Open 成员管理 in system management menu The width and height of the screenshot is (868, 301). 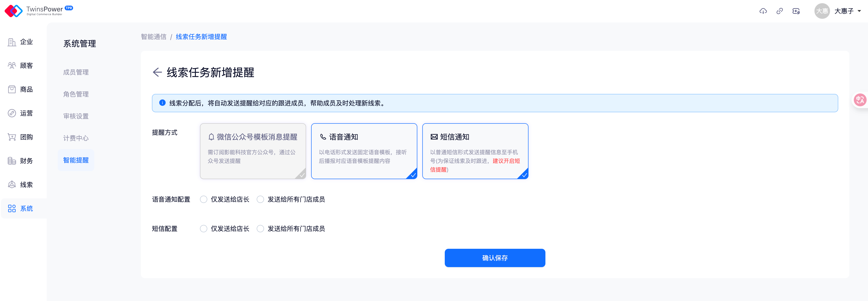tap(76, 72)
